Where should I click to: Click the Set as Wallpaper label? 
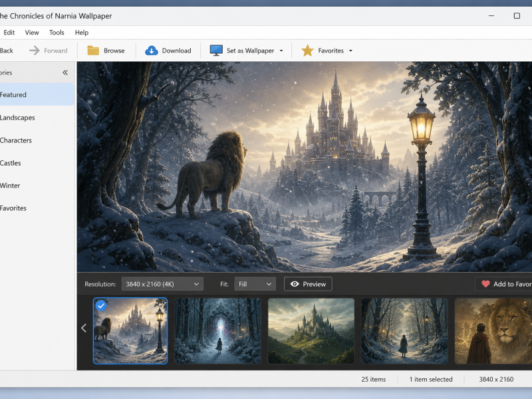click(x=251, y=51)
